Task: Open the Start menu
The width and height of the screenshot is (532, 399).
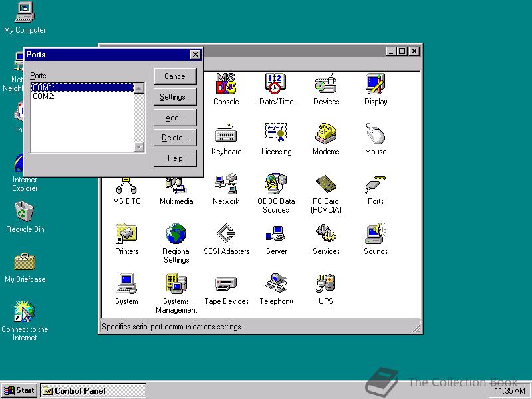Action: (x=19, y=390)
